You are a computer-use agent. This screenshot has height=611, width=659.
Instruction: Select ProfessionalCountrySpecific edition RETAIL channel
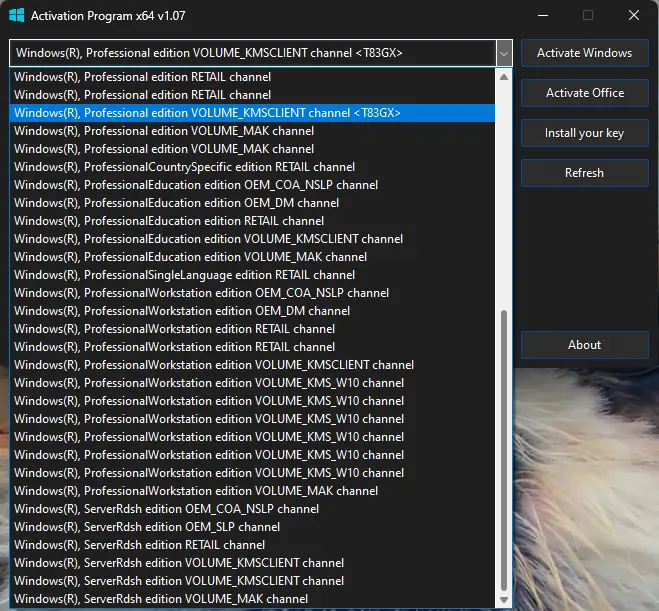(252, 167)
